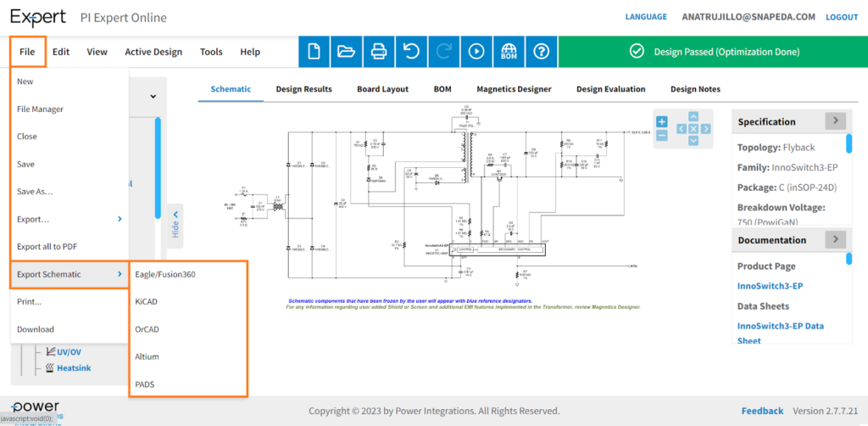Image resolution: width=868 pixels, height=426 pixels.
Task: Open the File menu
Action: coord(27,52)
